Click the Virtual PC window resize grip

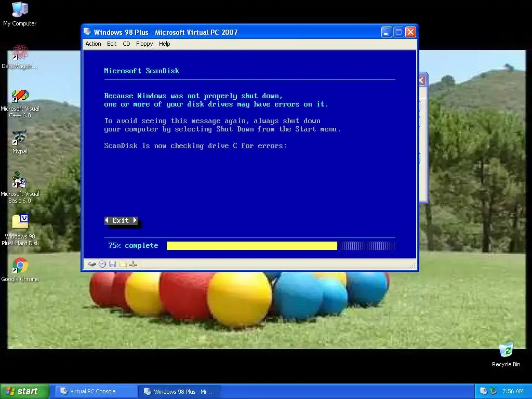pos(412,266)
